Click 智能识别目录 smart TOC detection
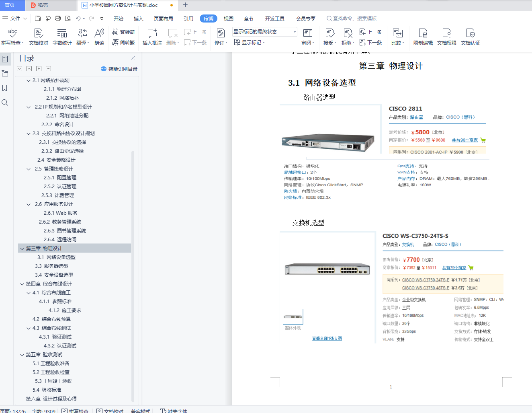The height and width of the screenshot is (413, 532). click(119, 69)
